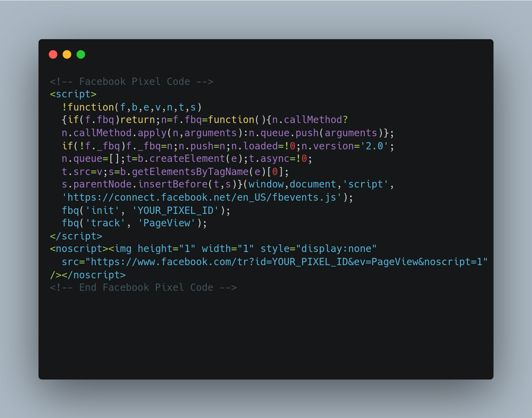This screenshot has width=532, height=418.
Task: Click the style="display:none" attribute
Action: (x=318, y=249)
